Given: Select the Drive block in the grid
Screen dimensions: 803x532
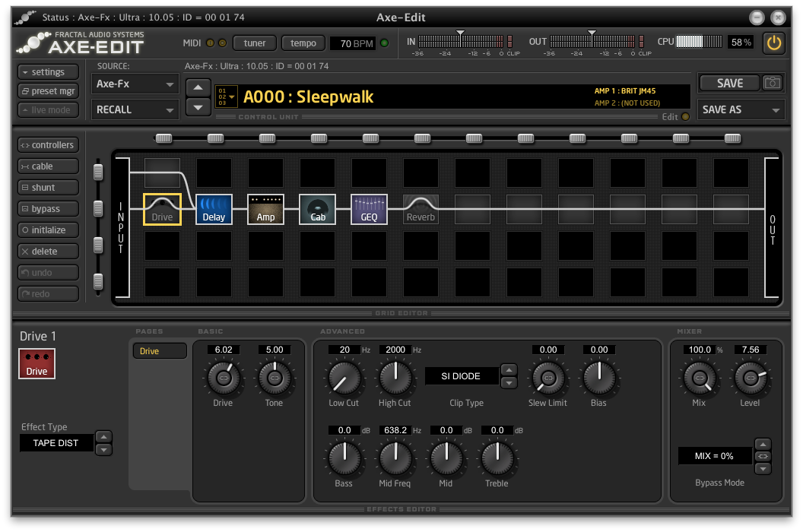Looking at the screenshot, I should pos(162,209).
